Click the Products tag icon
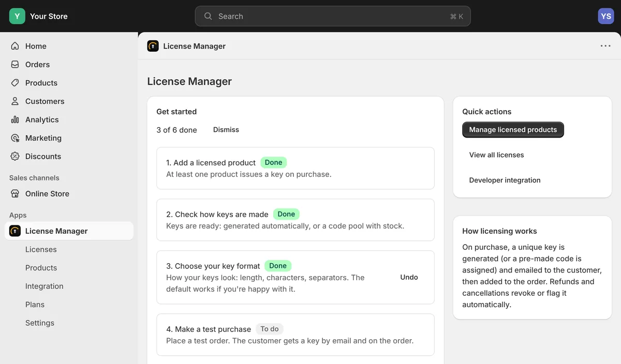 click(15, 83)
